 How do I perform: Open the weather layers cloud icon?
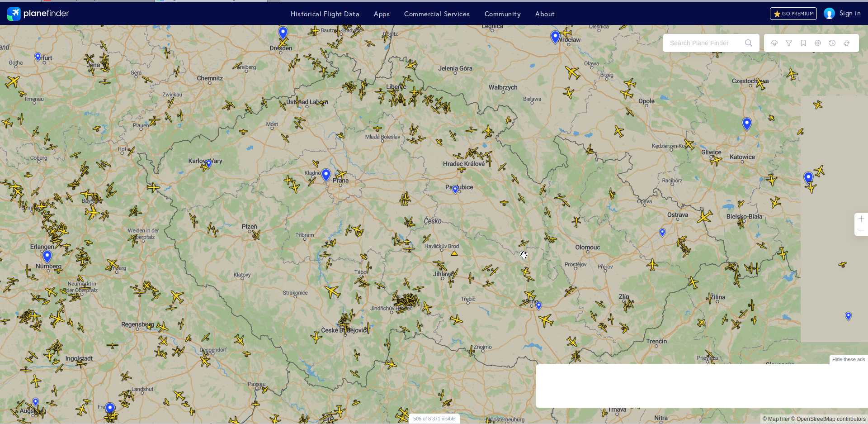coord(774,43)
